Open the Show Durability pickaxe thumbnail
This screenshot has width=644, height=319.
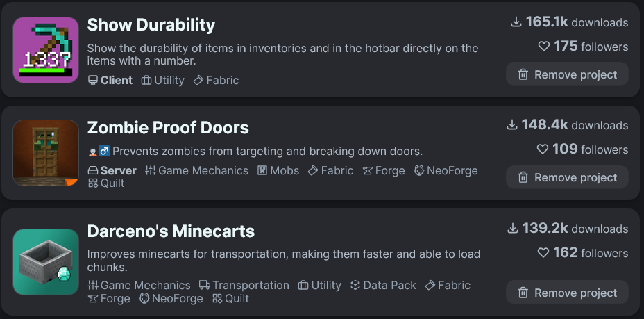[46, 50]
